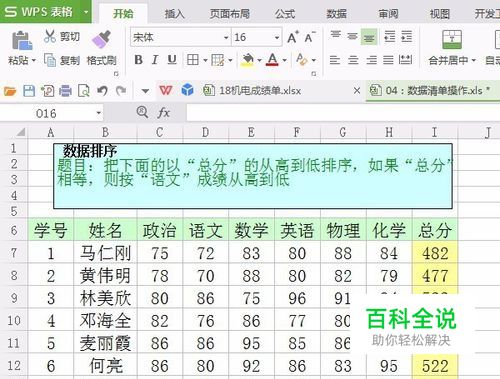Select all cells via corner triangle
Viewport: 500px width, 379px height.
20,132
